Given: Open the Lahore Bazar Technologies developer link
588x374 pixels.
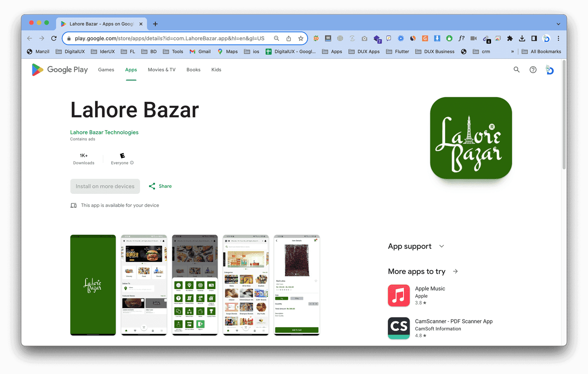Looking at the screenshot, I should coord(104,132).
